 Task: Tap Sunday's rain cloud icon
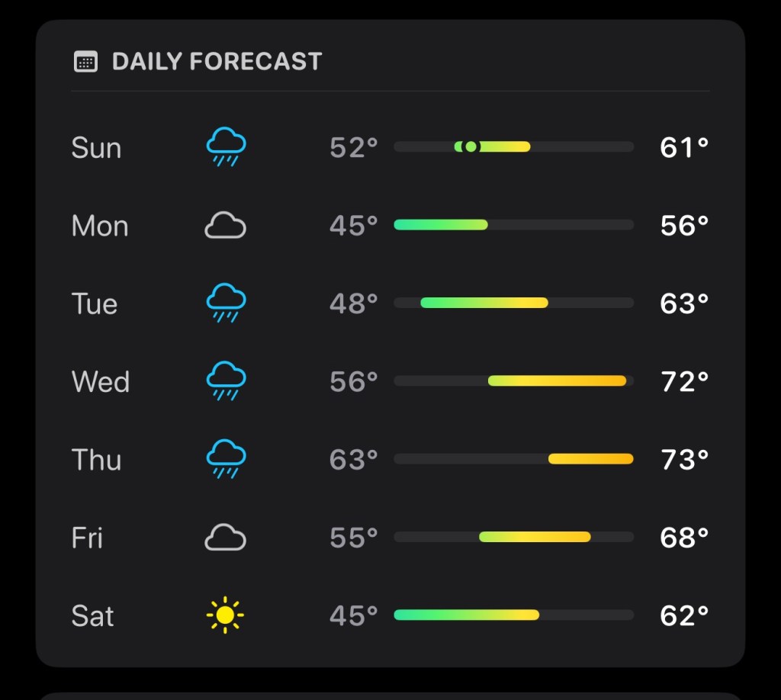click(226, 146)
